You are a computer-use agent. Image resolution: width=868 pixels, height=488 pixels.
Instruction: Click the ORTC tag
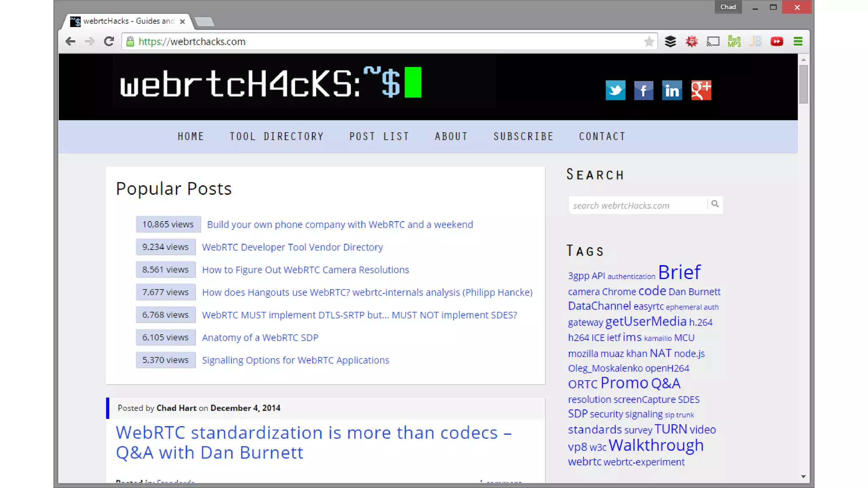(x=583, y=384)
